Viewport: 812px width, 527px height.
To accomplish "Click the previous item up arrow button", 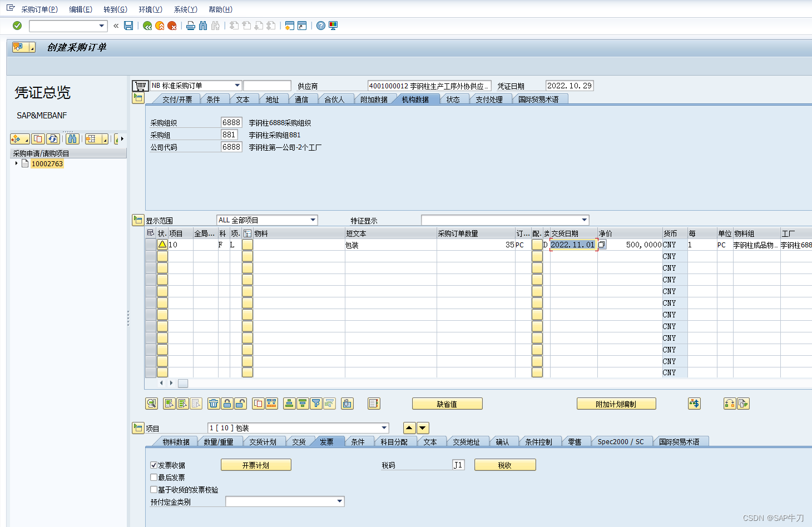I will click(409, 428).
